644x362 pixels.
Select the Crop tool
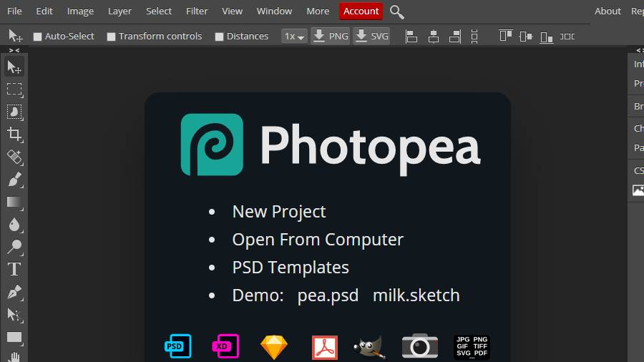pos(14,134)
